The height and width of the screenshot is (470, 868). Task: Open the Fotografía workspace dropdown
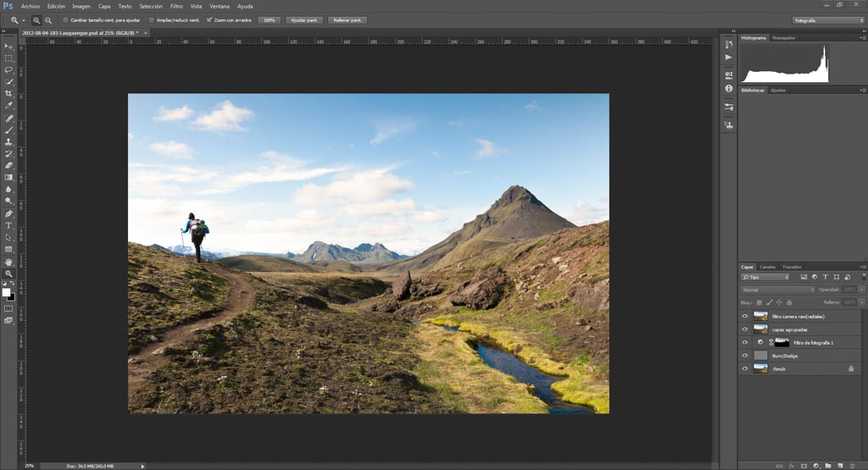[x=828, y=19]
